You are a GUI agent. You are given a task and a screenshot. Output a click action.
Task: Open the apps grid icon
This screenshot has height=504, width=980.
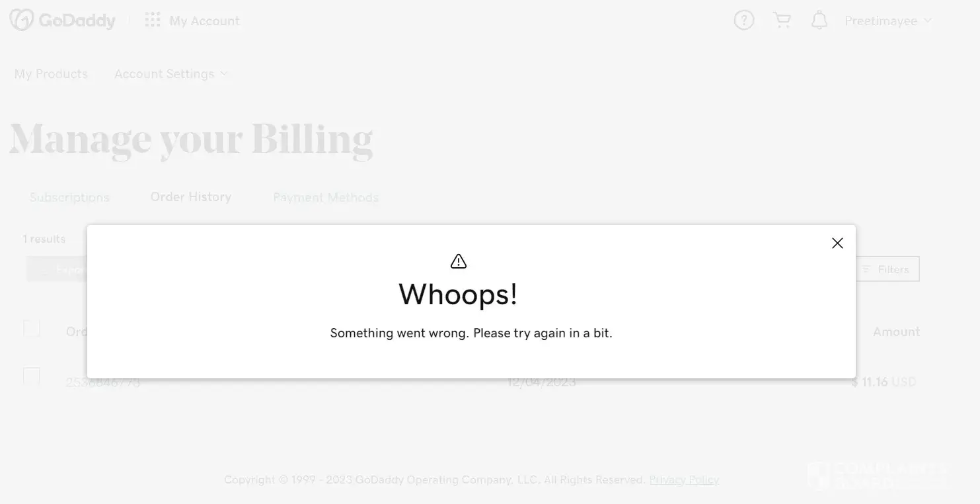pos(153,21)
